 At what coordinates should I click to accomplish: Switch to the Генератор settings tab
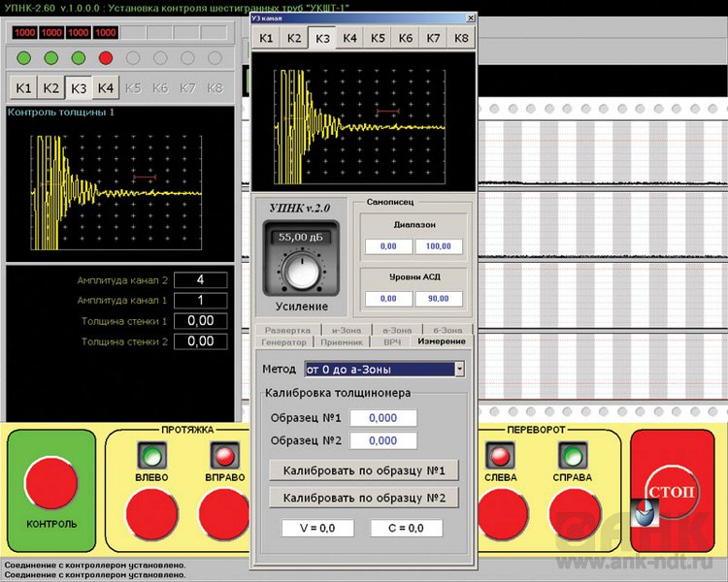(x=283, y=341)
